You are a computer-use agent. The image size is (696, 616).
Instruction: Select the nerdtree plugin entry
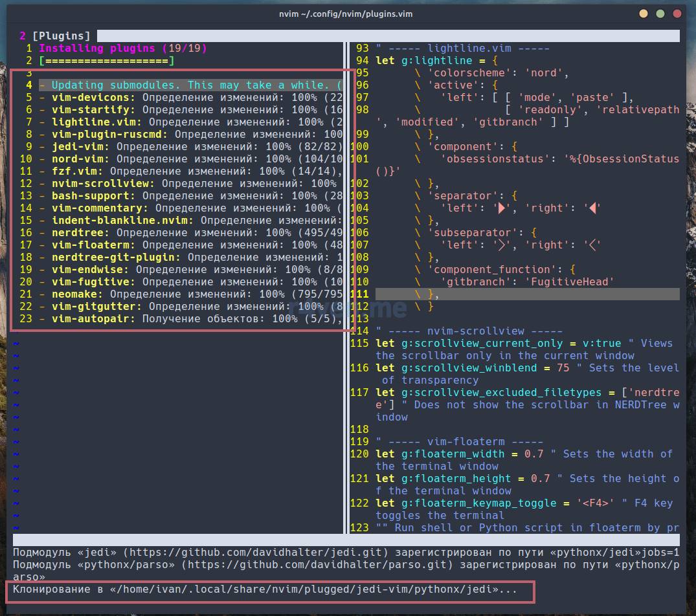point(80,233)
